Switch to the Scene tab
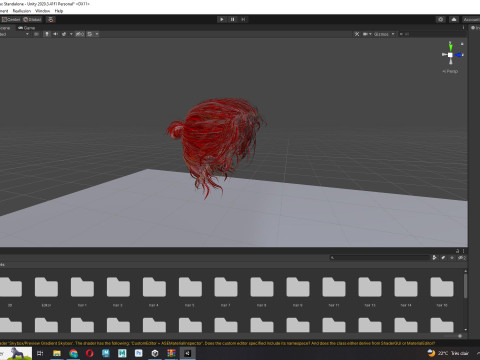The image size is (480, 360). [x=5, y=28]
